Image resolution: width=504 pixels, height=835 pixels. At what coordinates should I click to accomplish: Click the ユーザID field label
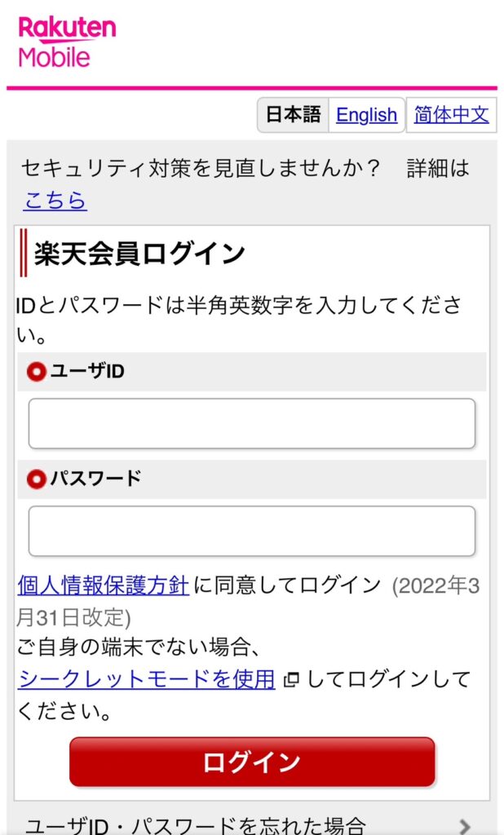(x=87, y=372)
